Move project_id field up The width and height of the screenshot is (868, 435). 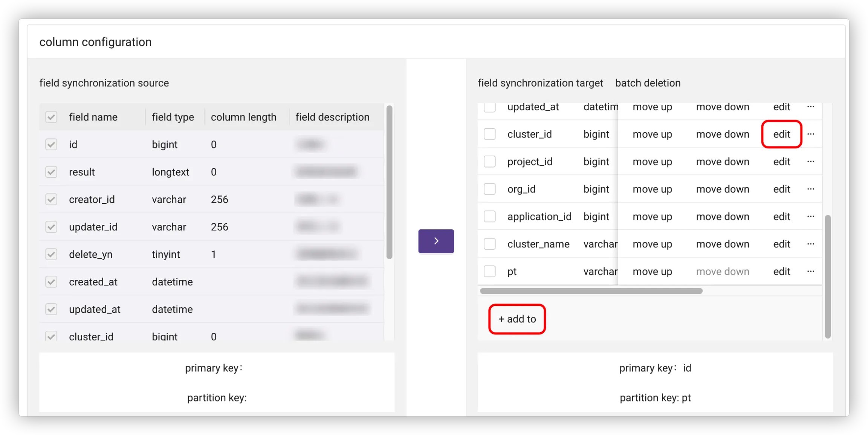click(x=652, y=162)
